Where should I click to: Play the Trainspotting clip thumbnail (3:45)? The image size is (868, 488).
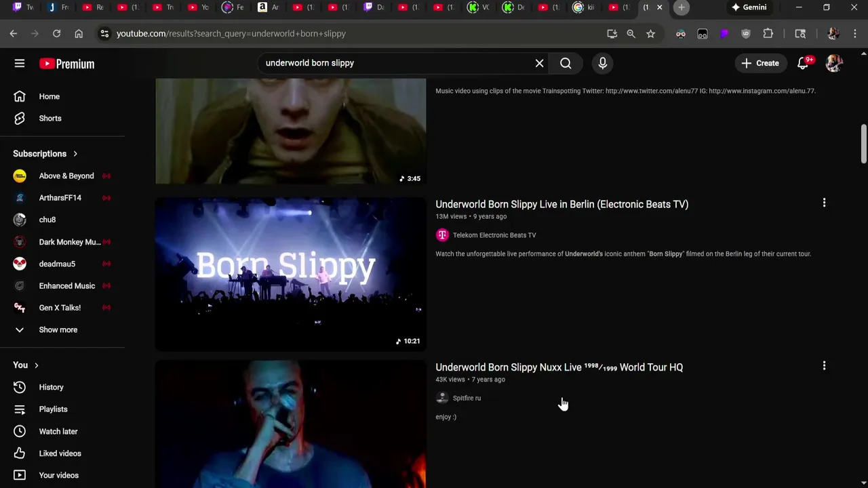[x=291, y=131]
